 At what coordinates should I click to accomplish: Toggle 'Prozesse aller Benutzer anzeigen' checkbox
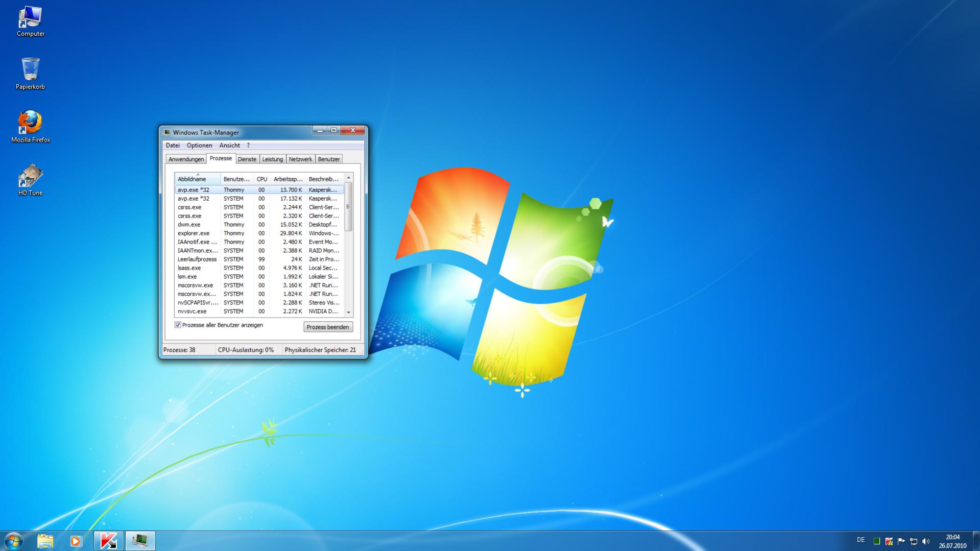click(x=178, y=325)
